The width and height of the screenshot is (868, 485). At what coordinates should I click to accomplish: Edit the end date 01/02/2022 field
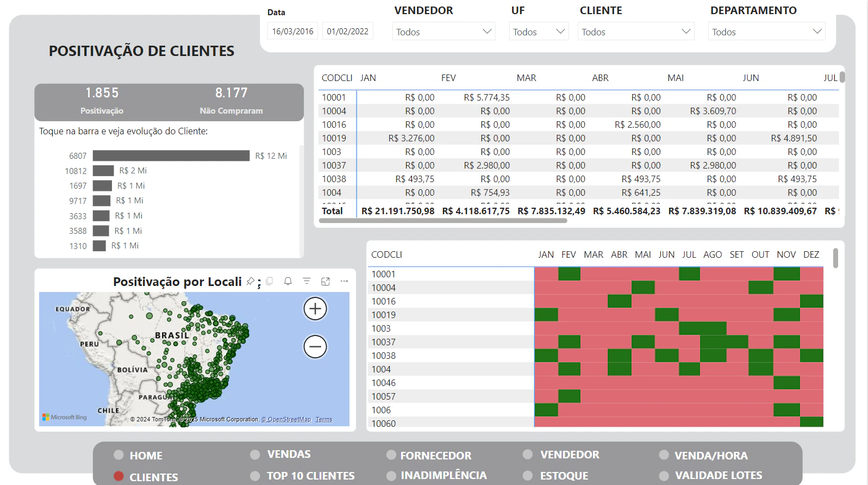pyautogui.click(x=348, y=32)
